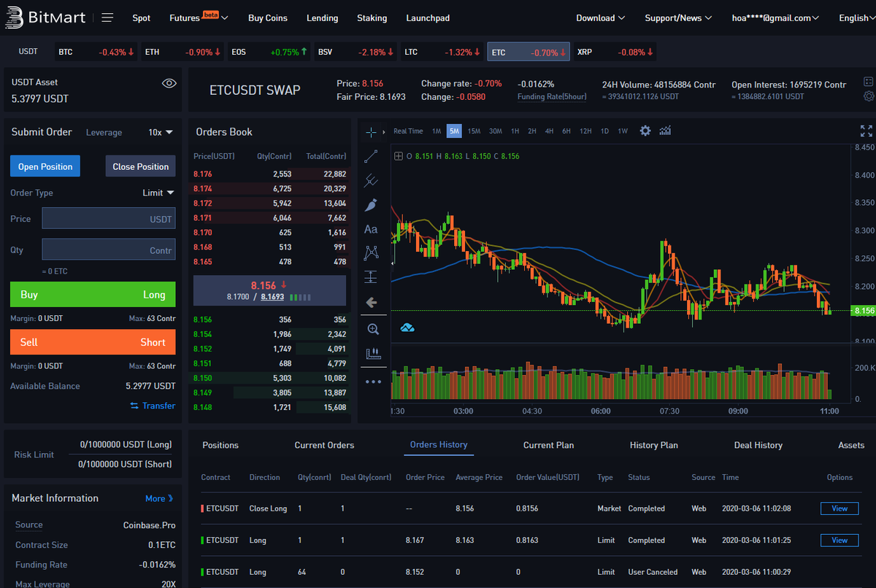The height and width of the screenshot is (588, 876).
Task: Select the XABCD pattern tool
Action: [x=371, y=253]
